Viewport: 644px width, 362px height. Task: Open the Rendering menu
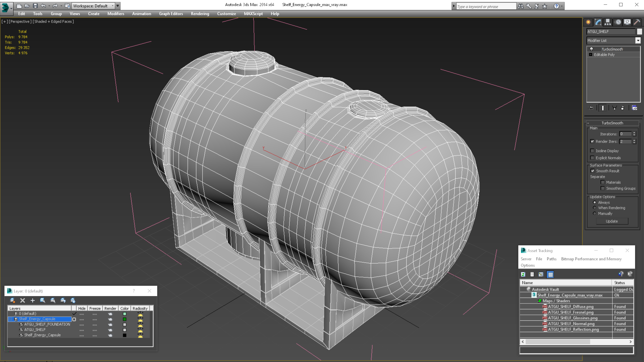click(200, 14)
